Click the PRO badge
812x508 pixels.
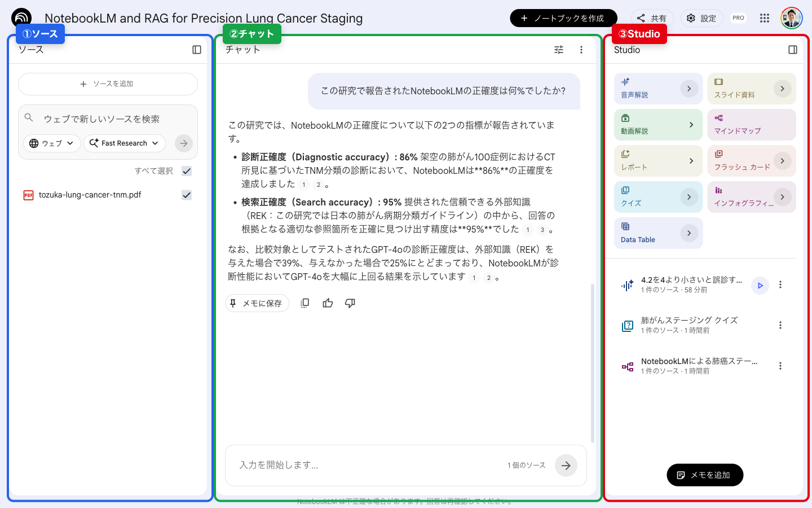pos(738,18)
